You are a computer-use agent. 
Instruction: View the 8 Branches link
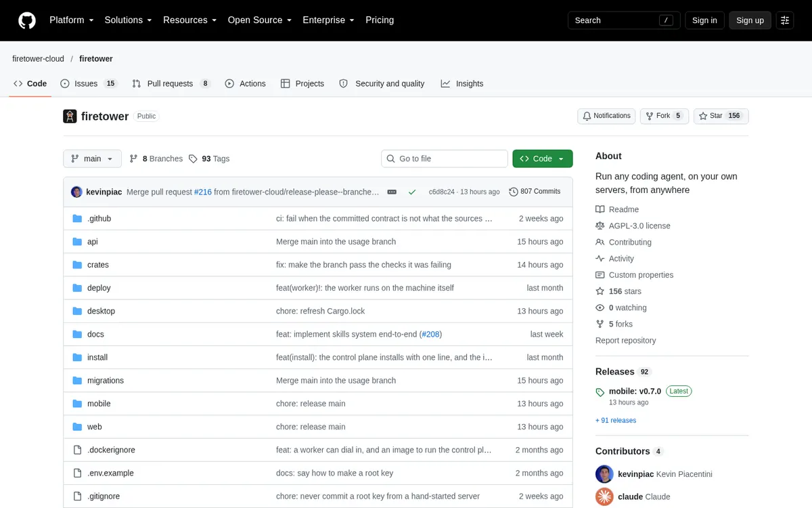(x=156, y=158)
